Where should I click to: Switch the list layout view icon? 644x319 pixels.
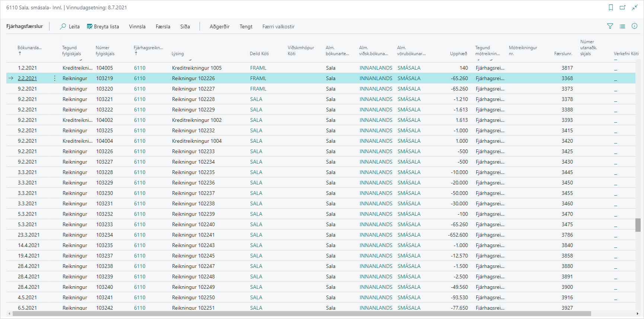(622, 26)
